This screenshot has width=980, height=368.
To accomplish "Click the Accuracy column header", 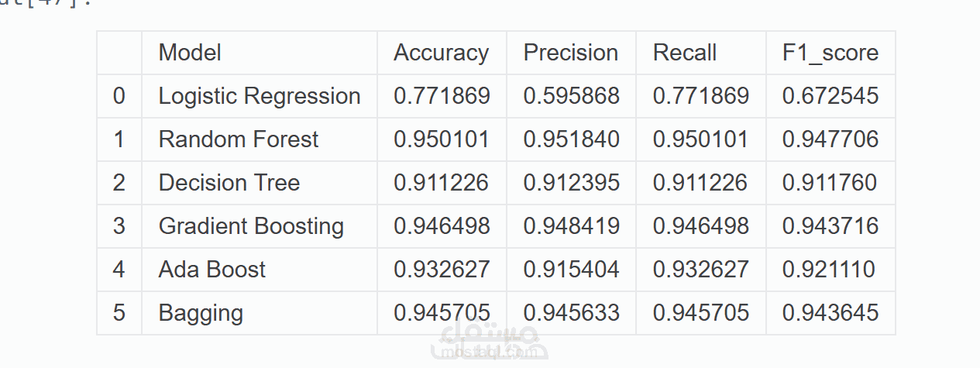I will [x=441, y=53].
